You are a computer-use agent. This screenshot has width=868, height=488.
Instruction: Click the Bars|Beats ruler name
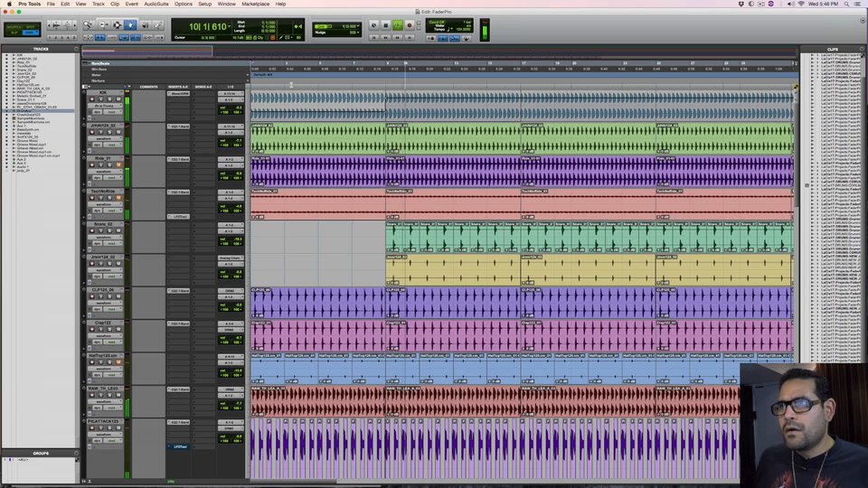100,63
